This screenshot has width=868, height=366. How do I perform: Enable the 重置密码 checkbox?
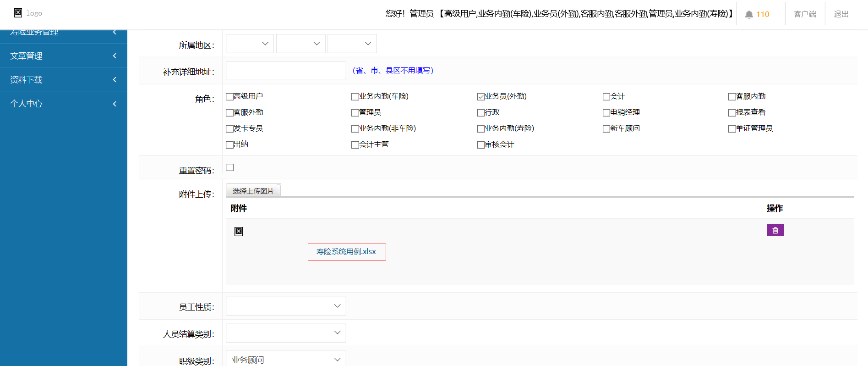click(x=230, y=167)
